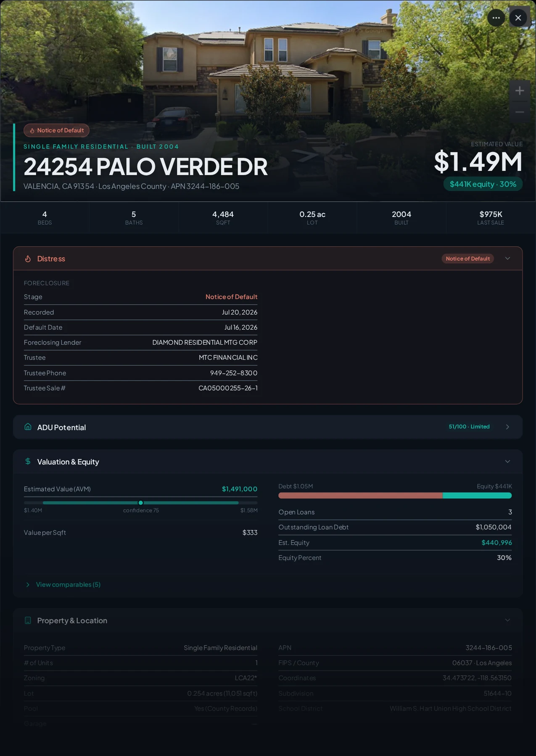The width and height of the screenshot is (536, 756).
Task: Click the AVM confidence range slider dot
Action: (x=141, y=503)
